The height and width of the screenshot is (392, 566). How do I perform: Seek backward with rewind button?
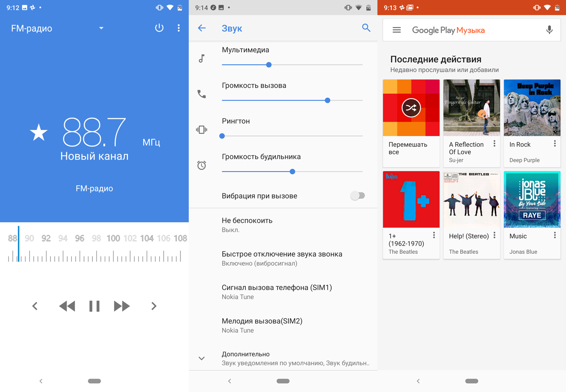coord(67,306)
